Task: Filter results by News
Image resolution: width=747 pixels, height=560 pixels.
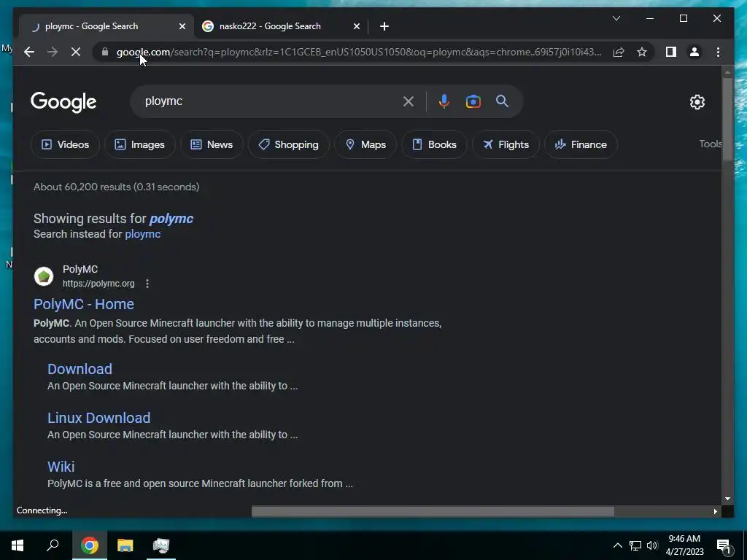Action: 212,144
